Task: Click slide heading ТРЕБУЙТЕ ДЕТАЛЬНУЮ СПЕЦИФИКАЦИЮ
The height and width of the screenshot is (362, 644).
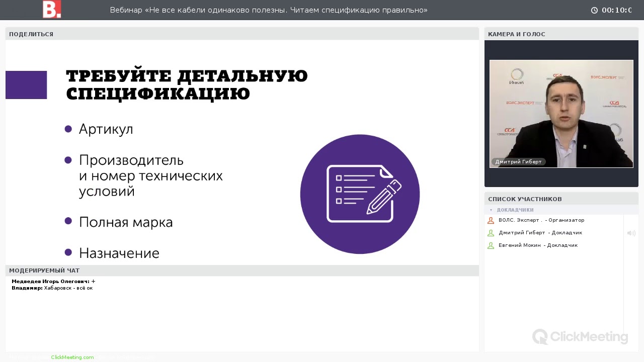Action: (x=187, y=85)
